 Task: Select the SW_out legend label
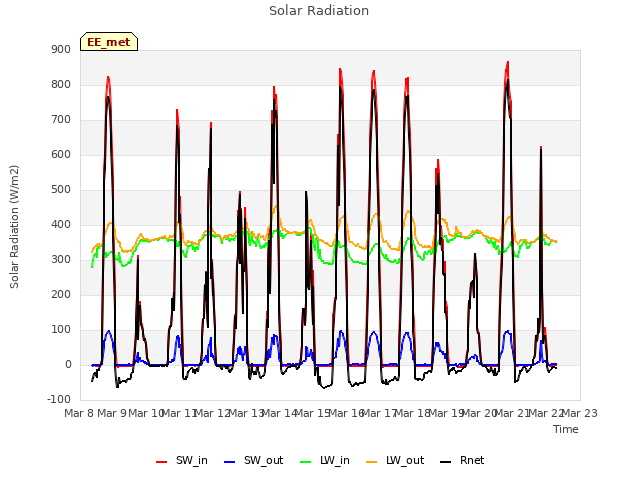tap(264, 460)
